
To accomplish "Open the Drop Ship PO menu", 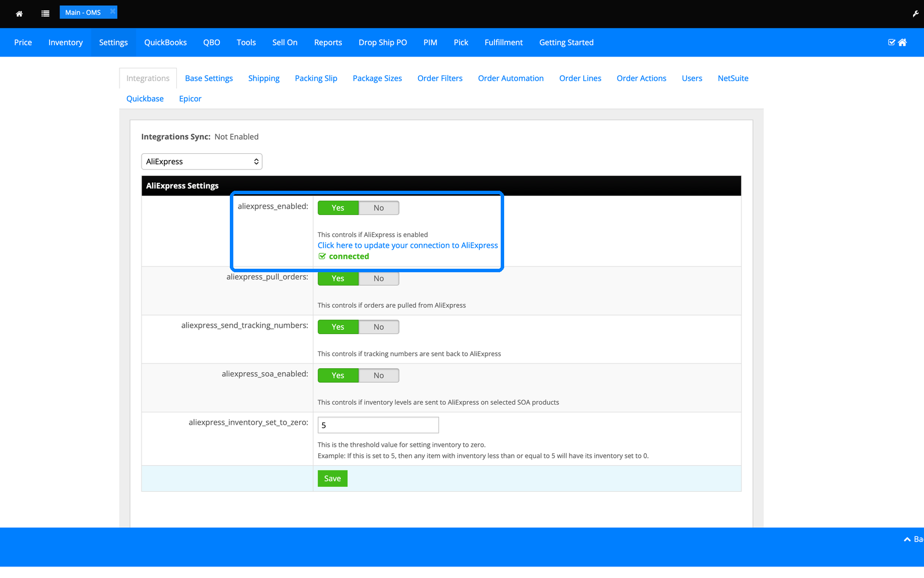I will [382, 42].
